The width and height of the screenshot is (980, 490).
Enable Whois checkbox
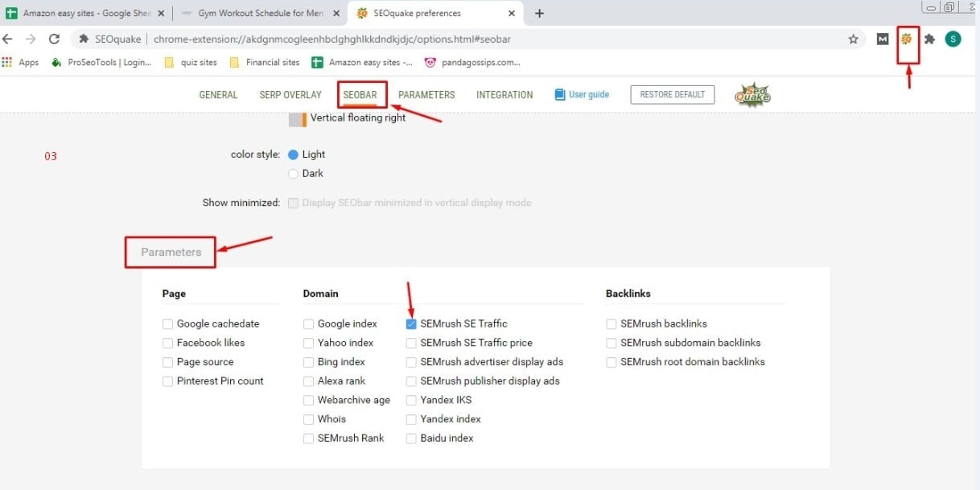[x=308, y=419]
